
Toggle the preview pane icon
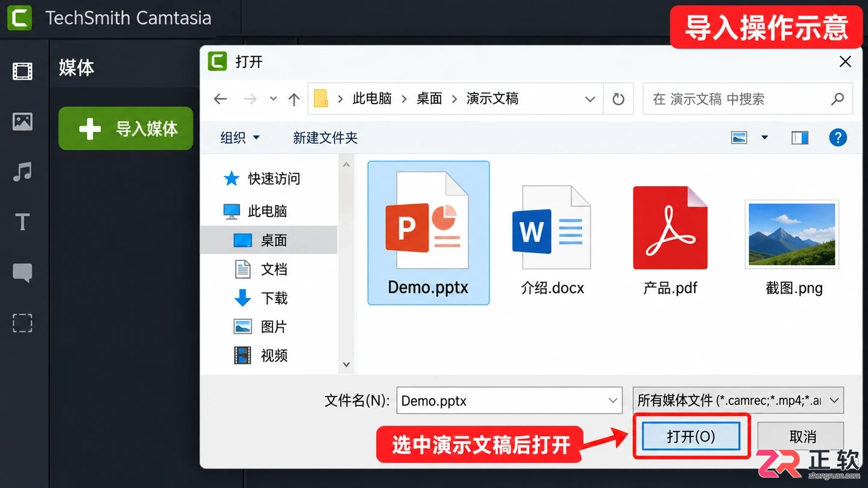point(800,138)
